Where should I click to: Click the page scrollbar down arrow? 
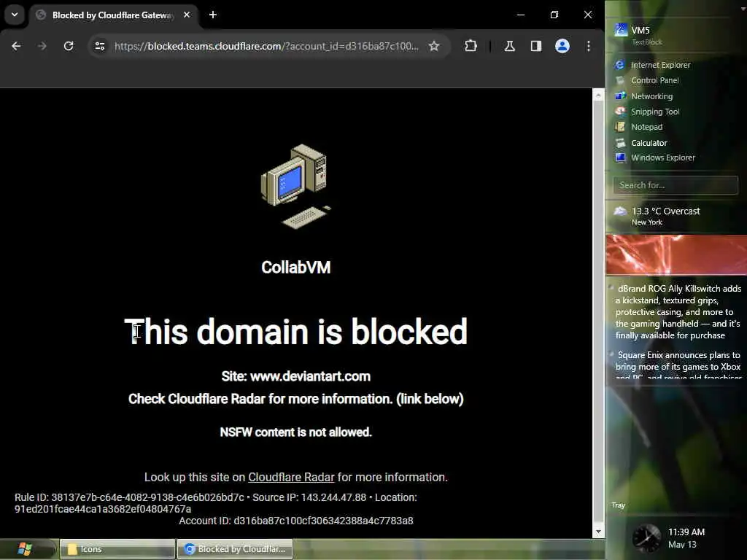(x=598, y=532)
